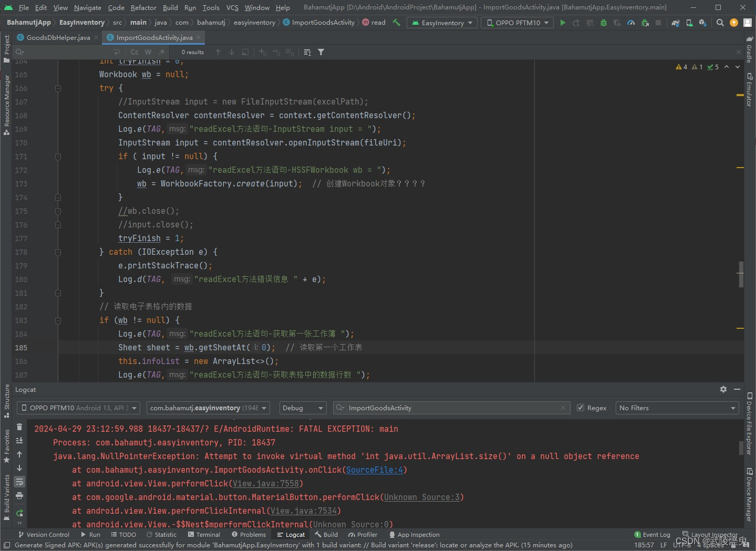
Task: Open Search Everywhere magnifier icon
Action: [720, 23]
